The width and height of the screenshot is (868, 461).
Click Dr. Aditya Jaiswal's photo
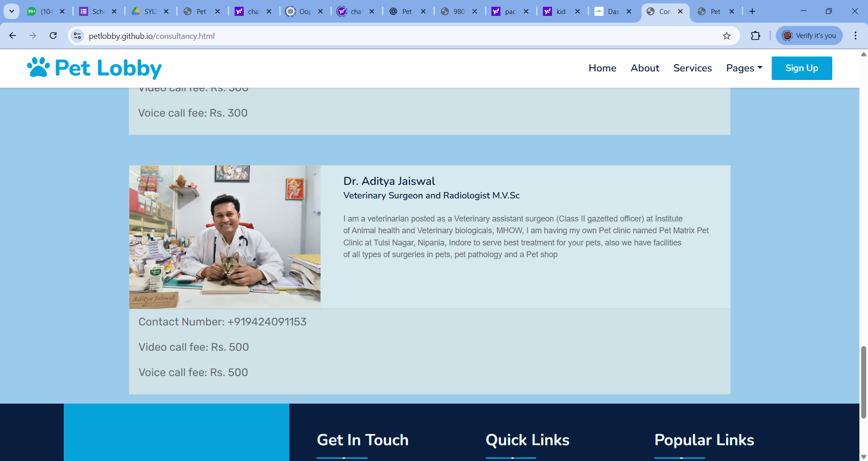pyautogui.click(x=225, y=237)
